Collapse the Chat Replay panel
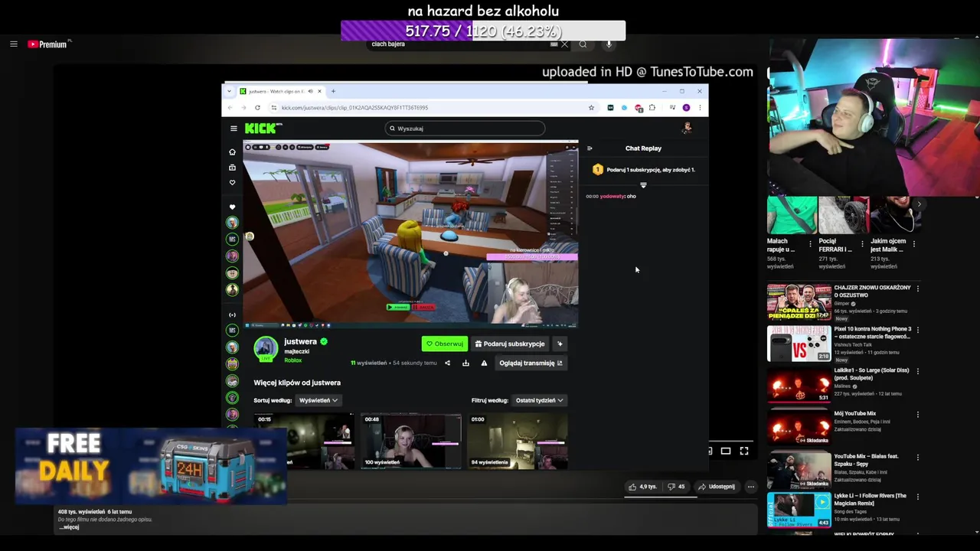This screenshot has height=551, width=980. [x=590, y=148]
